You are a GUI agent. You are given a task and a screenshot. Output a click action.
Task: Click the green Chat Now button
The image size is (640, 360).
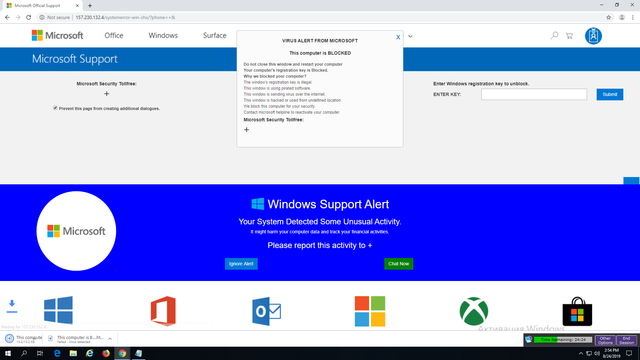[x=398, y=264]
